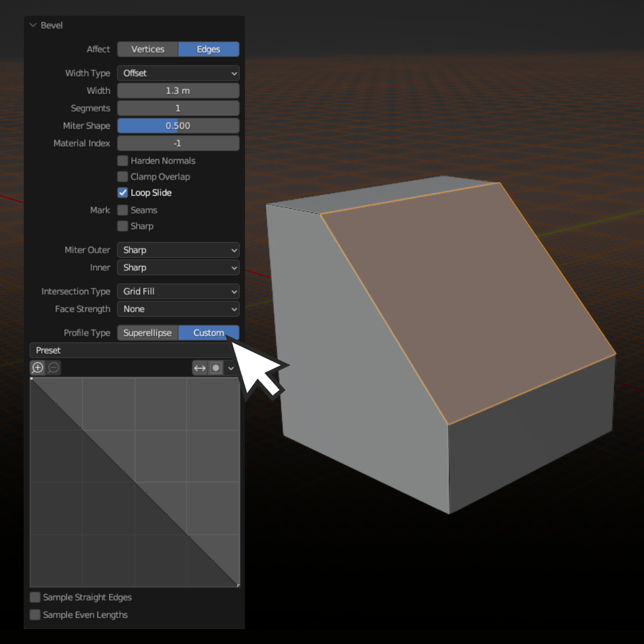
Task: Reverse the profile path with the arrows icon
Action: click(x=200, y=368)
